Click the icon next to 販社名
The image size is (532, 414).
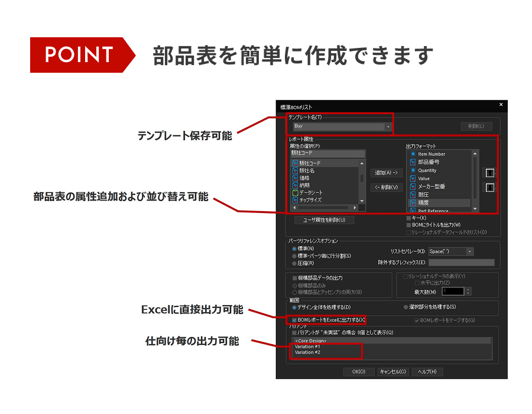click(295, 171)
